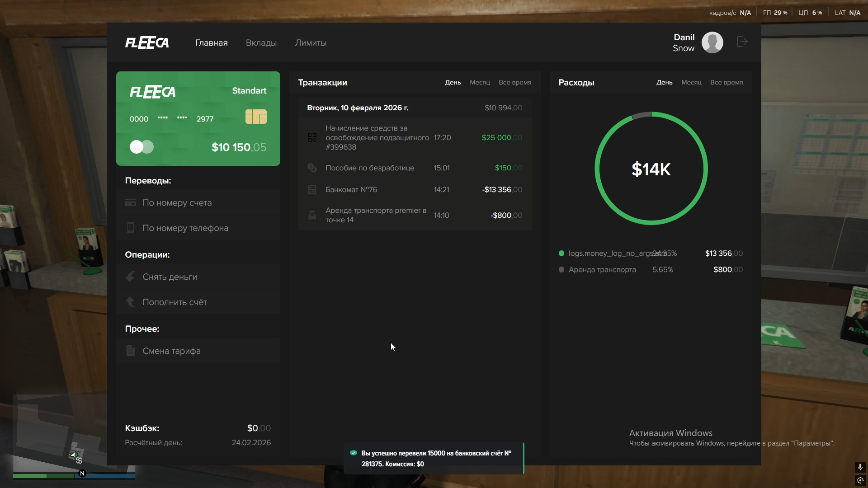868x488 pixels.
Task: Show transactions for Все время
Action: click(x=514, y=83)
